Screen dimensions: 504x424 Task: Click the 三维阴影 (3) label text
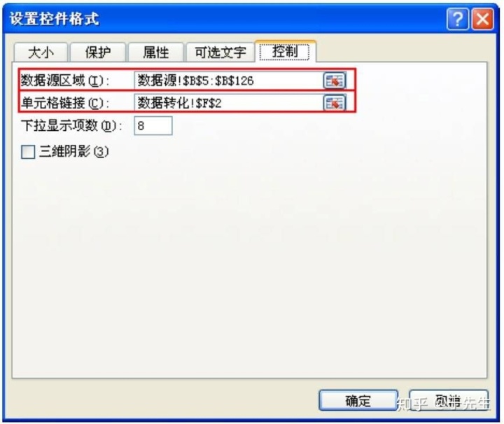coord(74,151)
